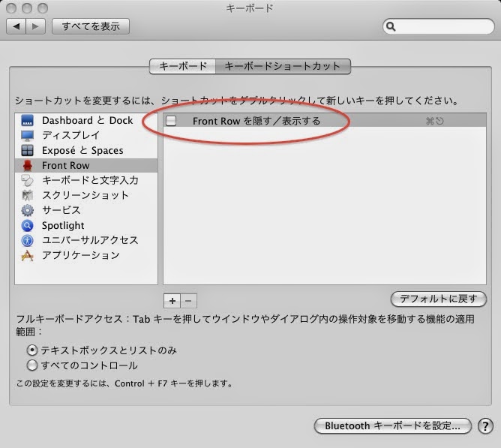Viewport: 501px width, 448px height.
Task: Click the サービス gear icon
Action: (x=28, y=210)
